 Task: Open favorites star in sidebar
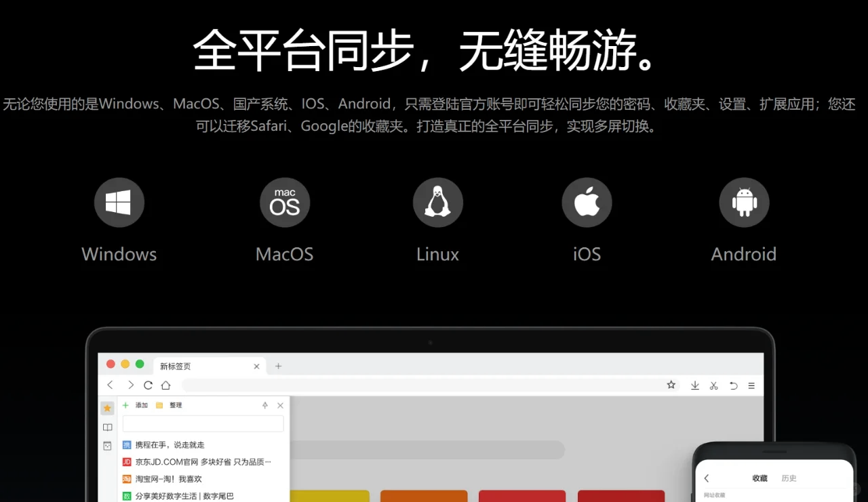tap(107, 409)
